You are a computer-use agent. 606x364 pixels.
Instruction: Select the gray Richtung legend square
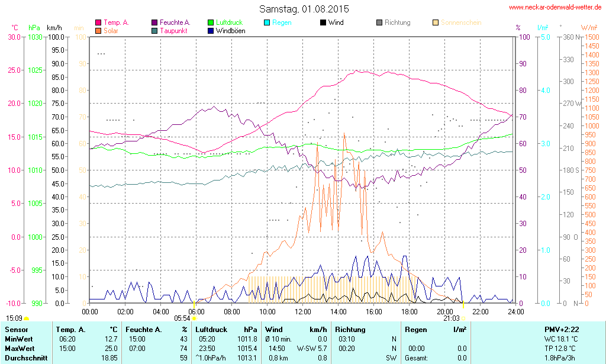[379, 22]
